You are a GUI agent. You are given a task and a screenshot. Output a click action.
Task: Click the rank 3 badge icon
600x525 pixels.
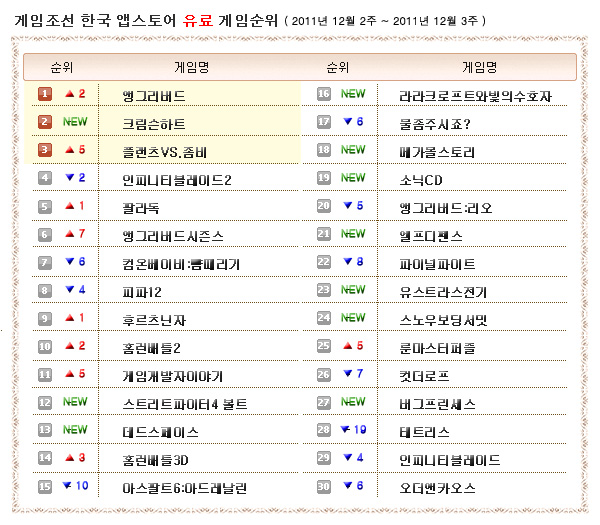tap(45, 150)
